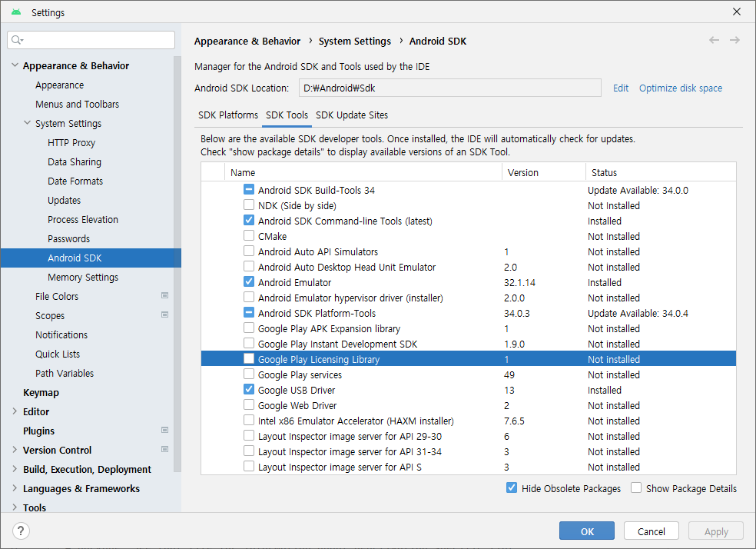The image size is (756, 549).
Task: Toggle Android SDK Build-Tools 34 checkbox
Action: coord(249,189)
